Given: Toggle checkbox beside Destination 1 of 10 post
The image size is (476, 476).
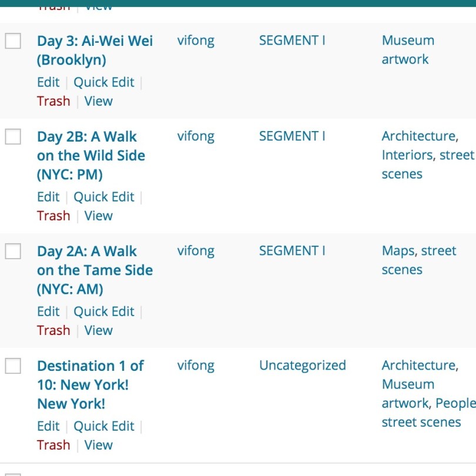Looking at the screenshot, I should (x=13, y=366).
